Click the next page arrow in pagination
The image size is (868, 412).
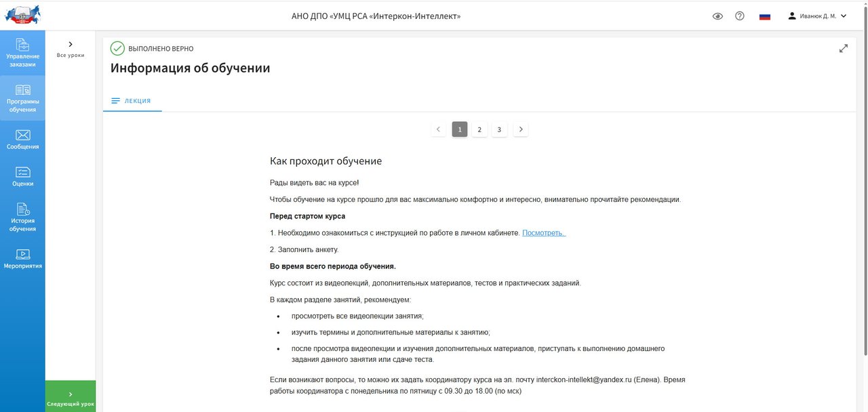coord(520,129)
